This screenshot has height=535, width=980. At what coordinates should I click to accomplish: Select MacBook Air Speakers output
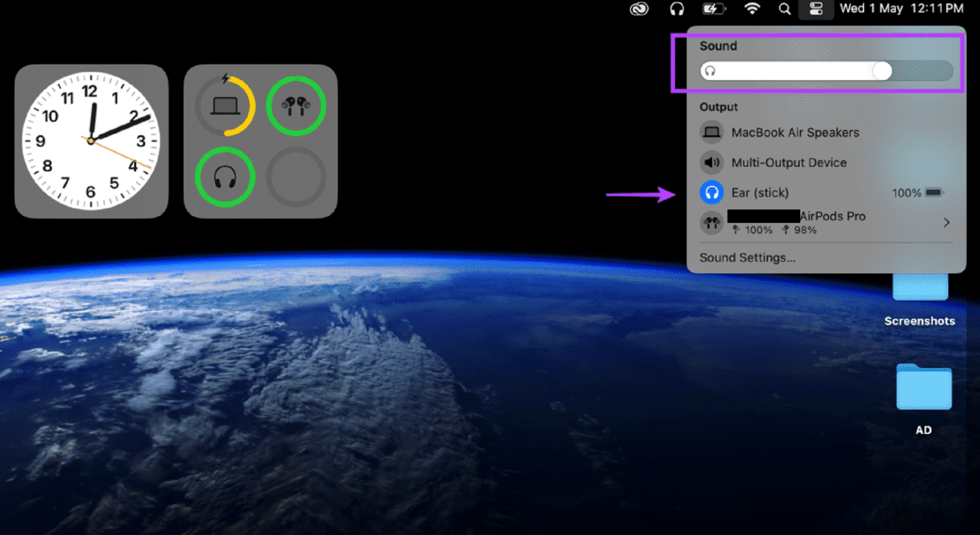pyautogui.click(x=826, y=133)
